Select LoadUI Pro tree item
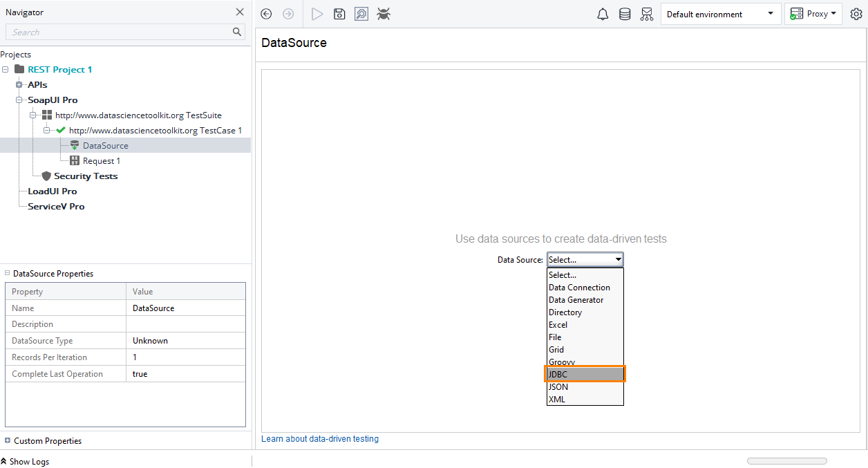This screenshot has height=468, width=868. (53, 191)
